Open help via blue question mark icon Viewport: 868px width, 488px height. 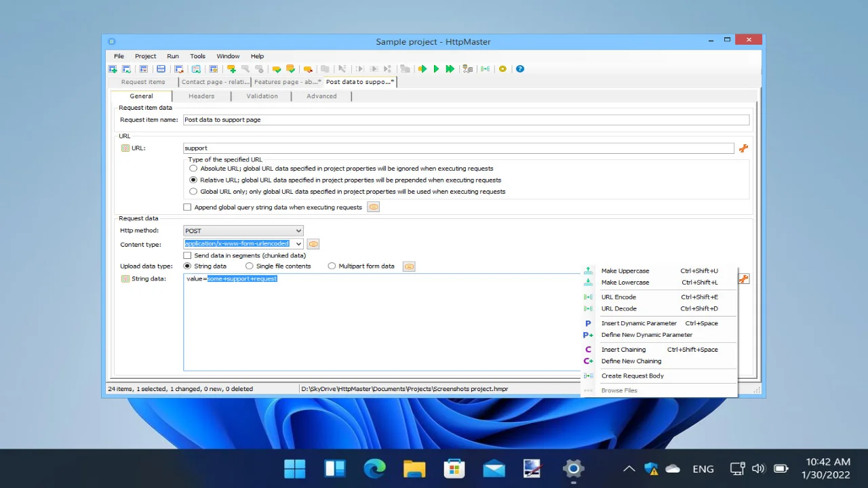(x=520, y=68)
